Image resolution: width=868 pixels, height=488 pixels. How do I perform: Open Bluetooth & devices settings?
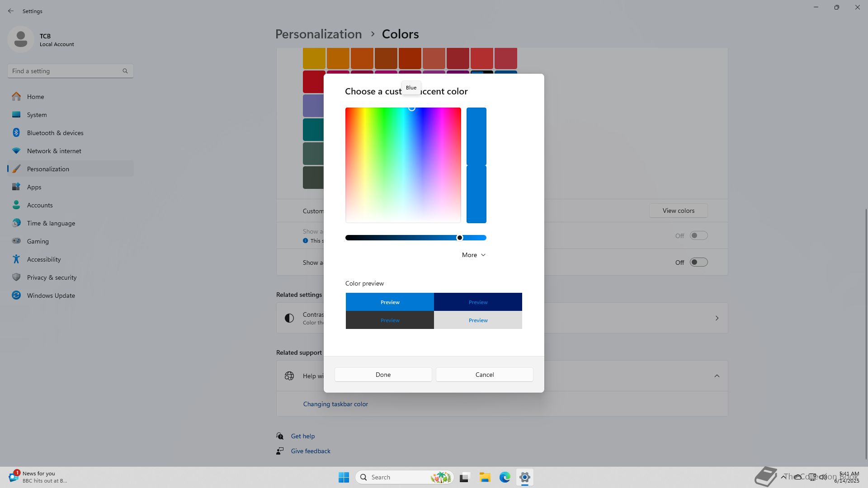click(x=55, y=133)
